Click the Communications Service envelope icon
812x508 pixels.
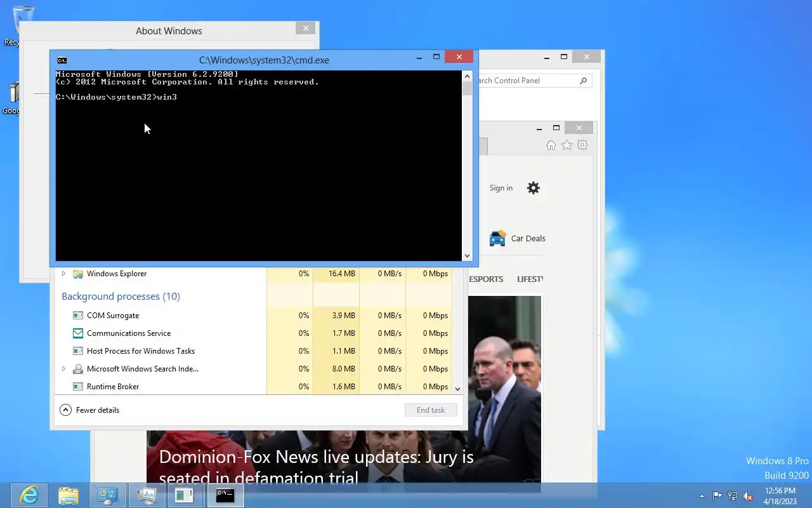(x=78, y=333)
